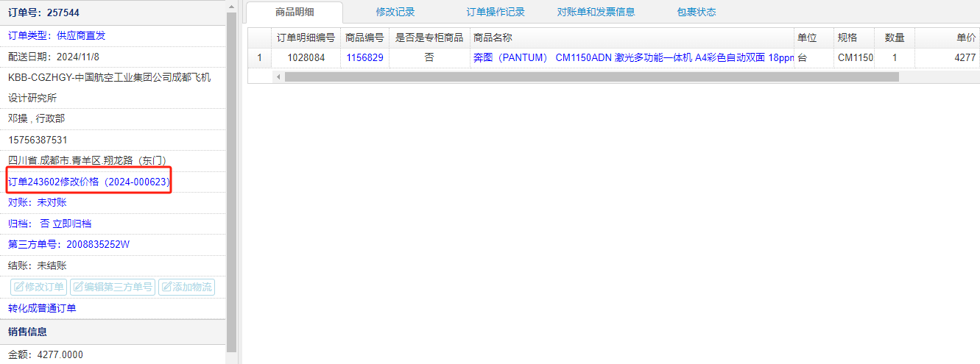Image resolution: width=980 pixels, height=364 pixels.
Task: Click the unit price cell 4277
Action: tap(948, 57)
